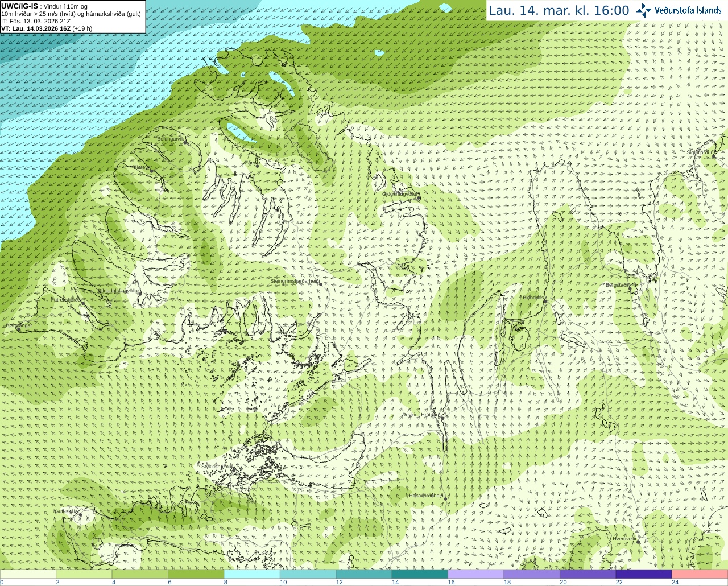Click the Bolungarvík station label
The width and height of the screenshot is (728, 586).
click(x=171, y=139)
